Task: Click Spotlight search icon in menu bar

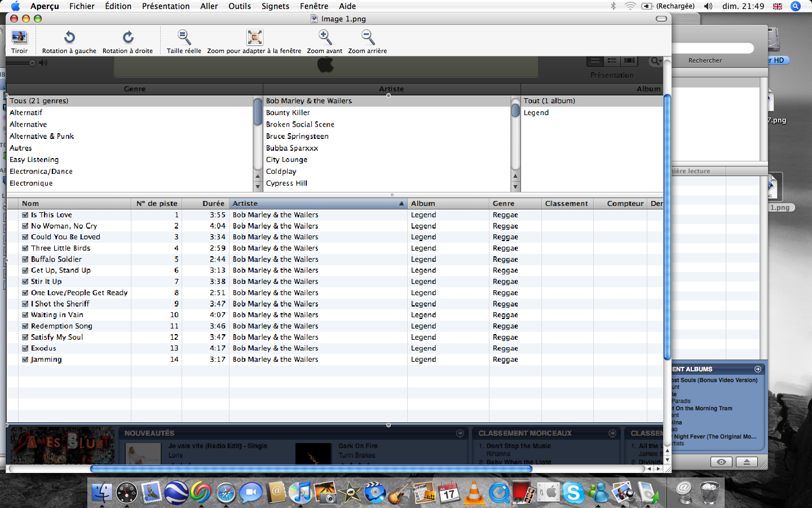Action: pyautogui.click(x=796, y=6)
